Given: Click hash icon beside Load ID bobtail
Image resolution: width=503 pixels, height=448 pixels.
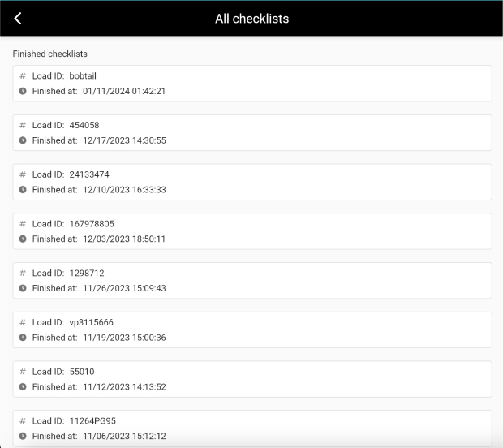Looking at the screenshot, I should [x=23, y=76].
